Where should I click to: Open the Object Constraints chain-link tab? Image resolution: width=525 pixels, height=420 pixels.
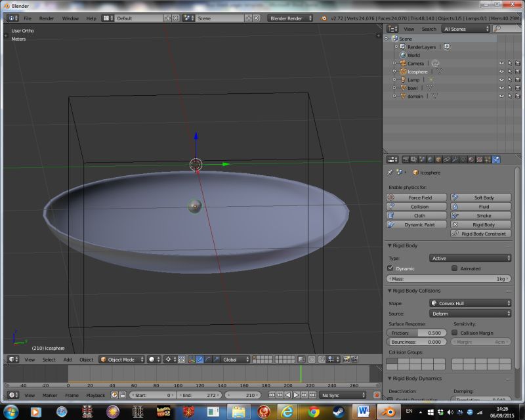point(447,159)
